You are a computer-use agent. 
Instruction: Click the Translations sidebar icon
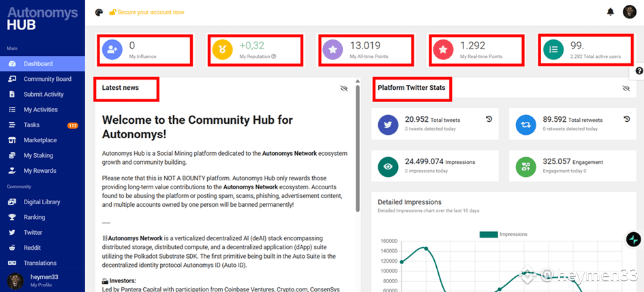12,263
